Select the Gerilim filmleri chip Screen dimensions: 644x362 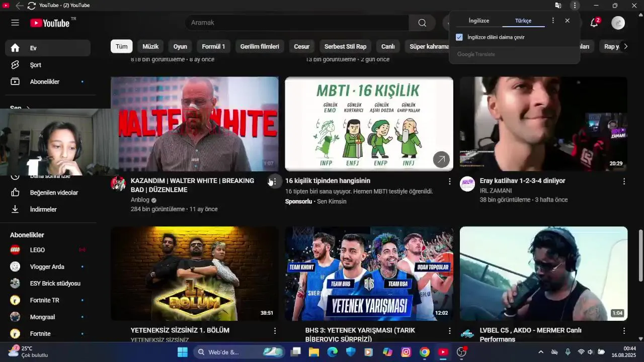point(260,46)
